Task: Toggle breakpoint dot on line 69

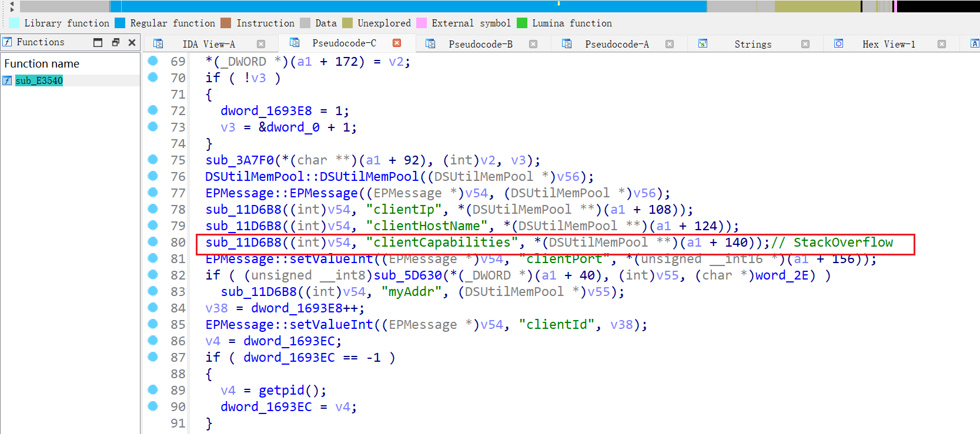Action: click(153, 60)
